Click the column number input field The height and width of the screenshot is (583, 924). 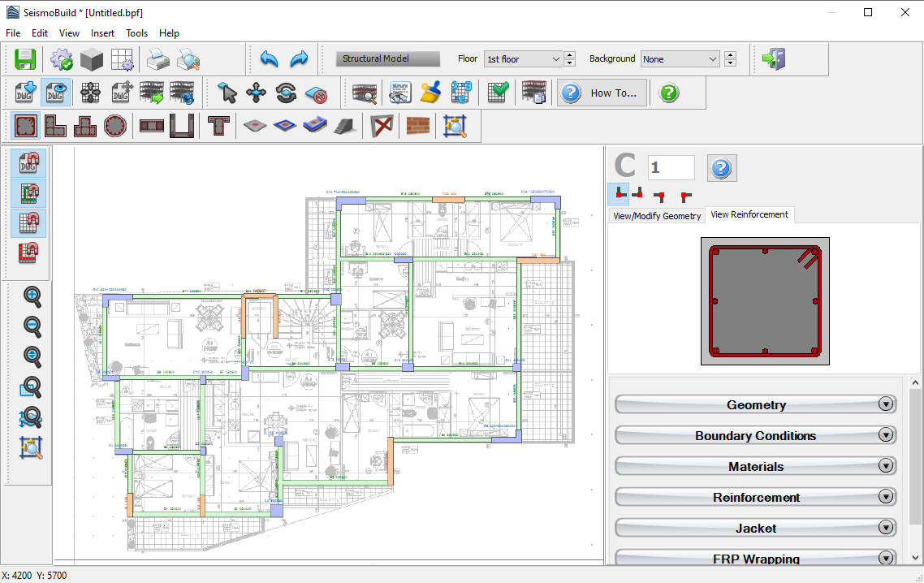click(671, 167)
